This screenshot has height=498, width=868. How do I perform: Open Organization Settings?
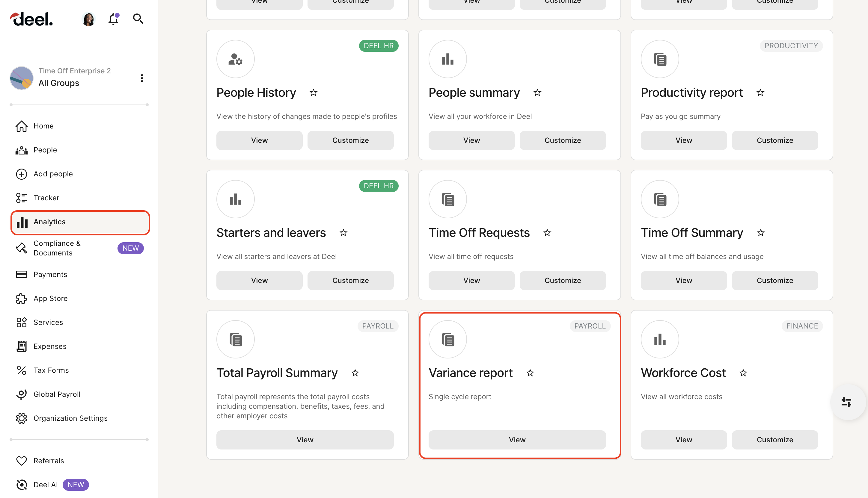(x=70, y=418)
